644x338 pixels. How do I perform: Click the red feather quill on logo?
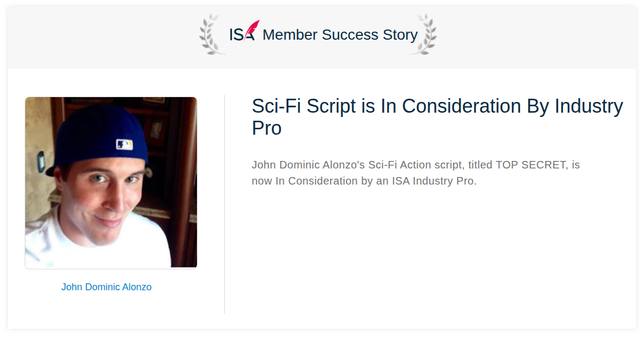pos(252,30)
